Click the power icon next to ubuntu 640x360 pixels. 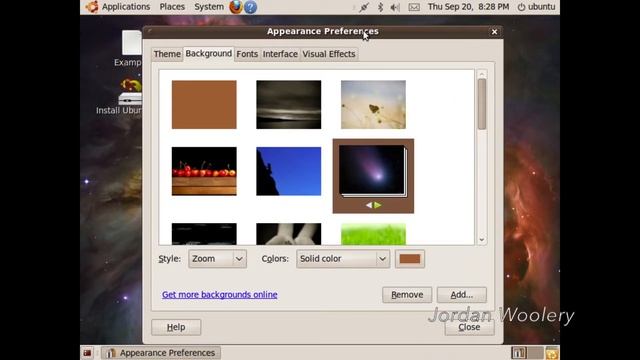click(521, 7)
